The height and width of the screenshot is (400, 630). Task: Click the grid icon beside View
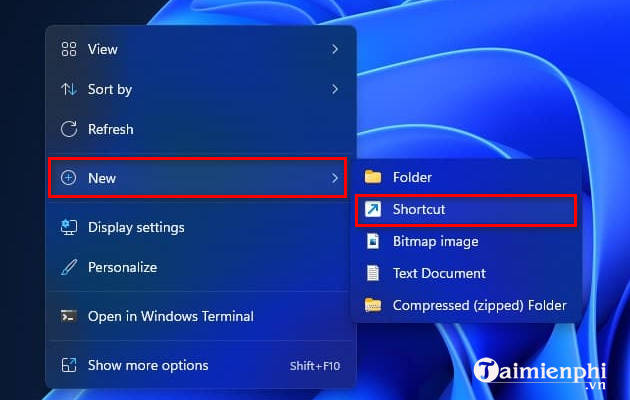pos(69,49)
